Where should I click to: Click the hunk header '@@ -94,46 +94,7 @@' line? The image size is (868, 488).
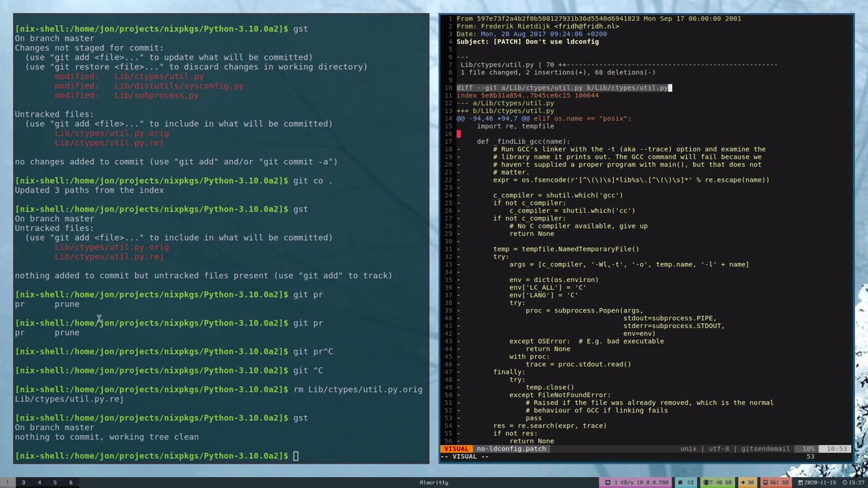click(543, 119)
